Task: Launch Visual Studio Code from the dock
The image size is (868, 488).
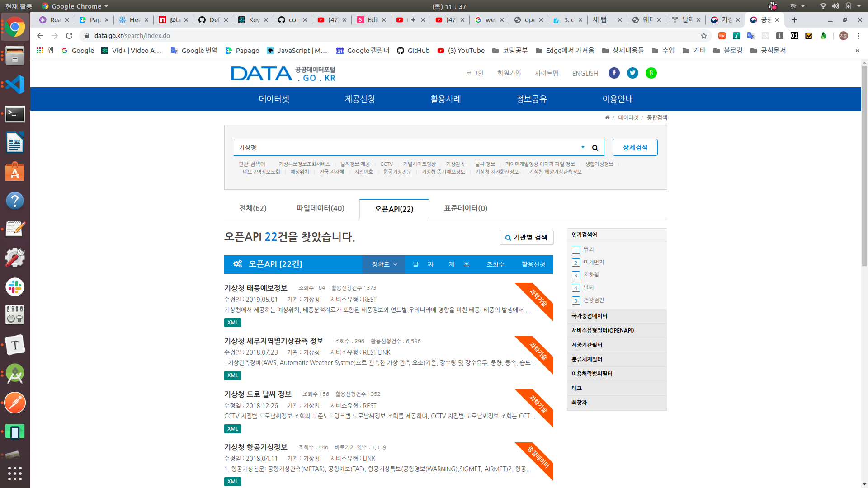Action: [15, 84]
